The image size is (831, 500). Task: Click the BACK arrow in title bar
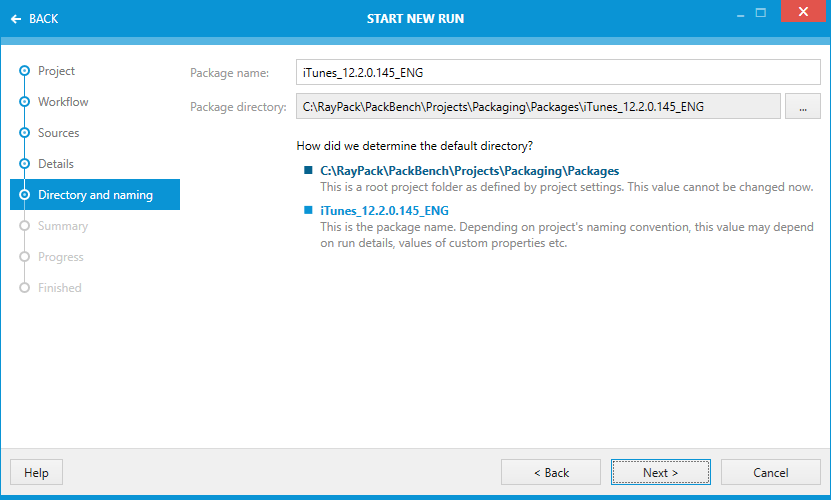[34, 18]
